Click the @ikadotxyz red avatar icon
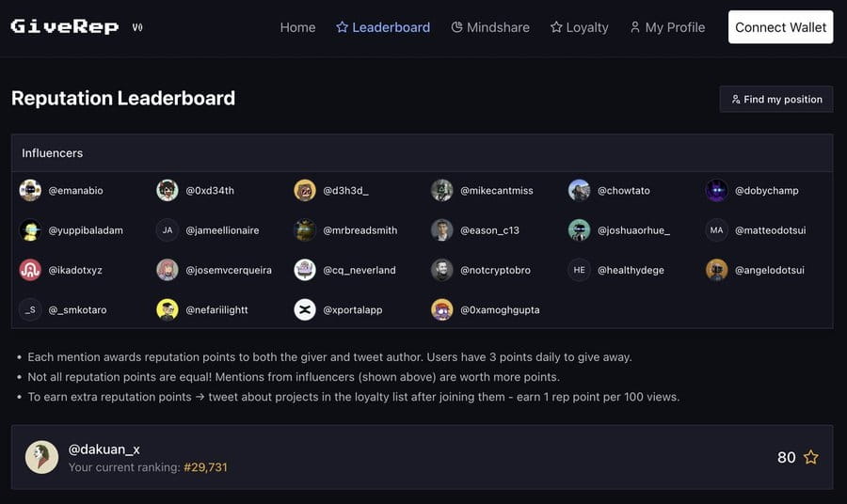This screenshot has width=847, height=504. point(30,270)
